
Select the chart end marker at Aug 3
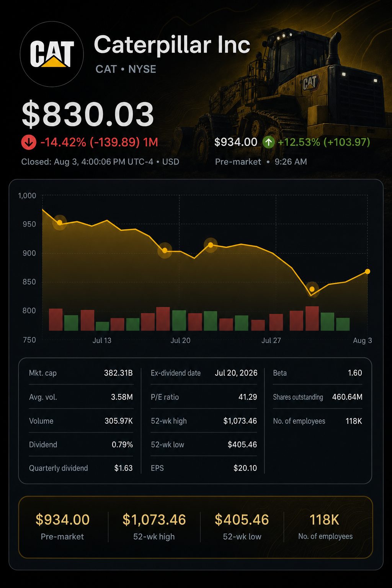coord(367,271)
